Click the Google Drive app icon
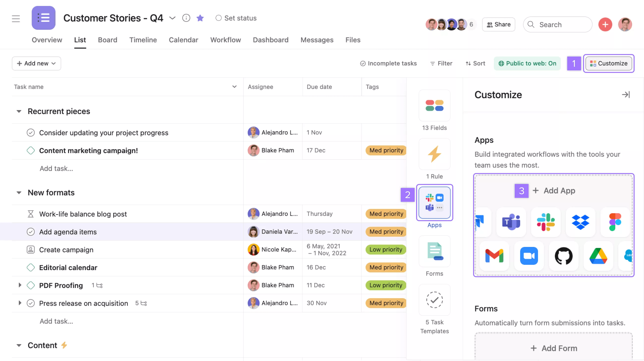This screenshot has width=644, height=361. [598, 256]
